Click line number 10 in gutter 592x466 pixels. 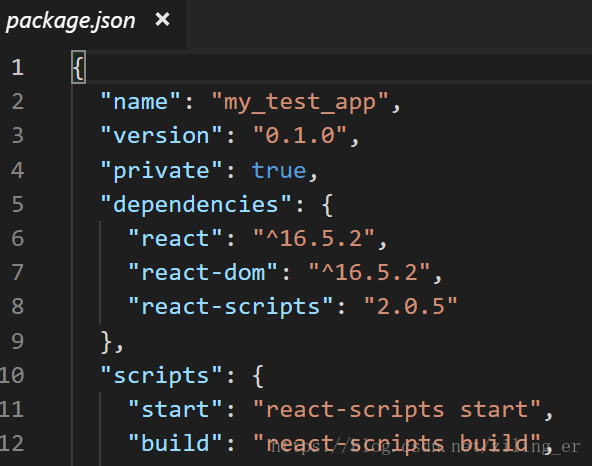(x=12, y=375)
